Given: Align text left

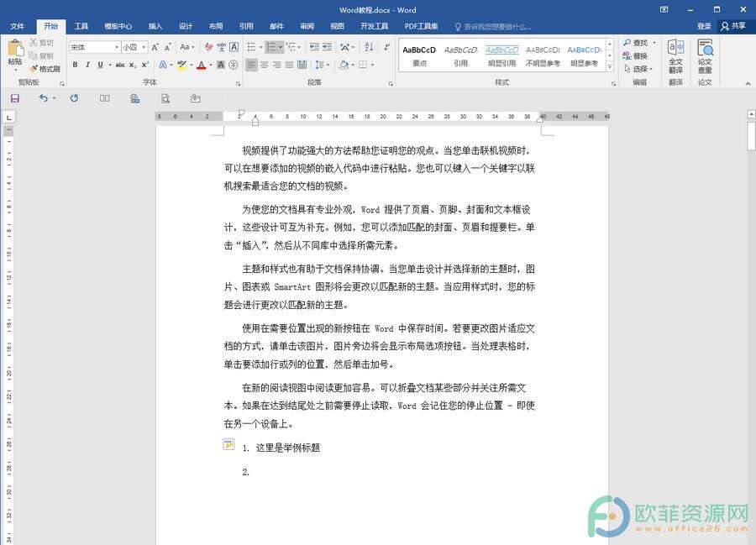Looking at the screenshot, I should click(x=251, y=64).
